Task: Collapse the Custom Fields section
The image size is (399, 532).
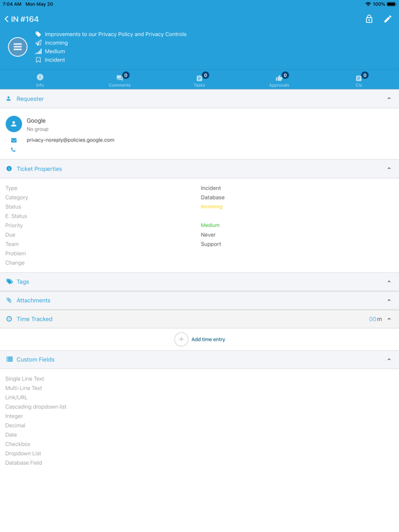Action: click(x=389, y=360)
